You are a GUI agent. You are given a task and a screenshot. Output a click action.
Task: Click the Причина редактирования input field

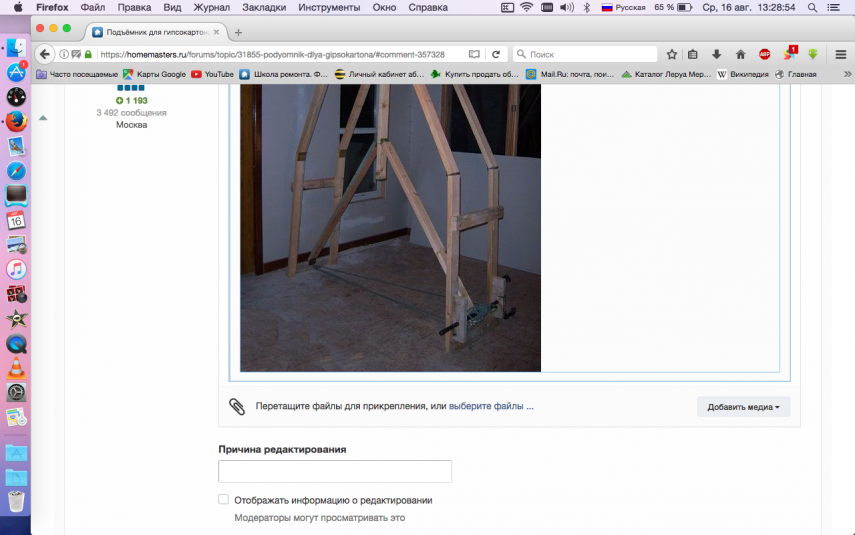click(335, 471)
